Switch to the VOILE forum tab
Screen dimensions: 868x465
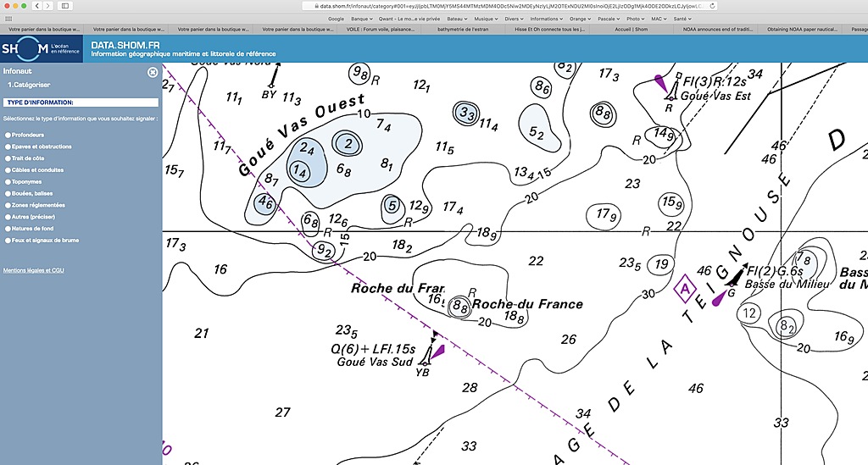381,30
